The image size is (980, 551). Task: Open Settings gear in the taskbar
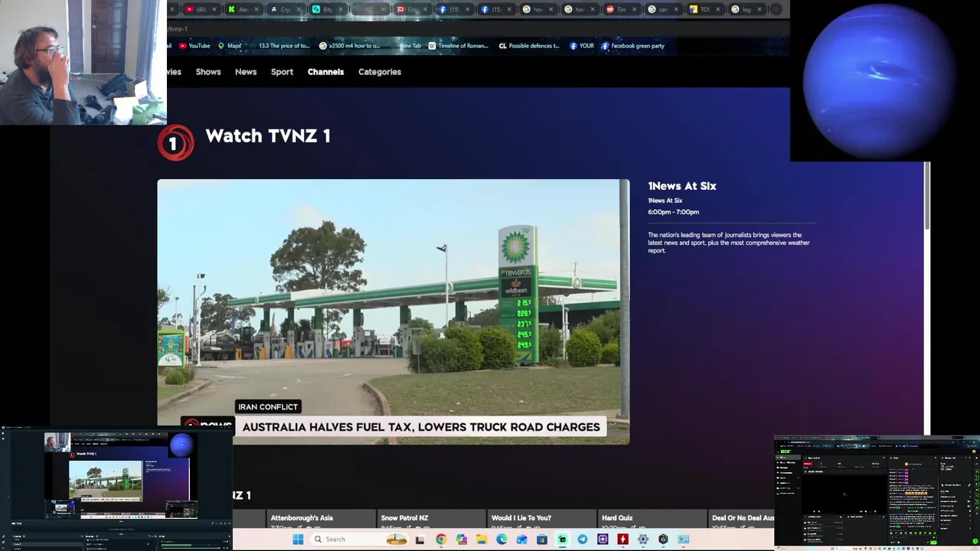(x=643, y=540)
